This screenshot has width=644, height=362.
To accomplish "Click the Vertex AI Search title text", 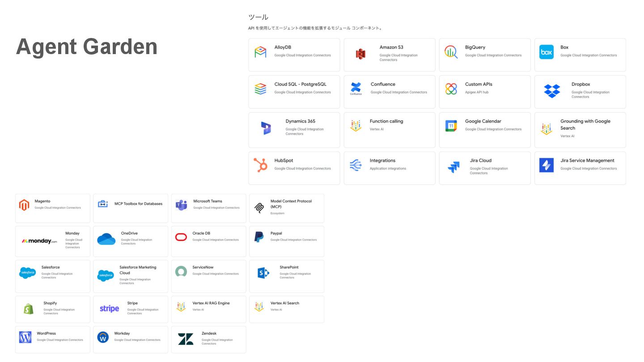I will 285,303.
